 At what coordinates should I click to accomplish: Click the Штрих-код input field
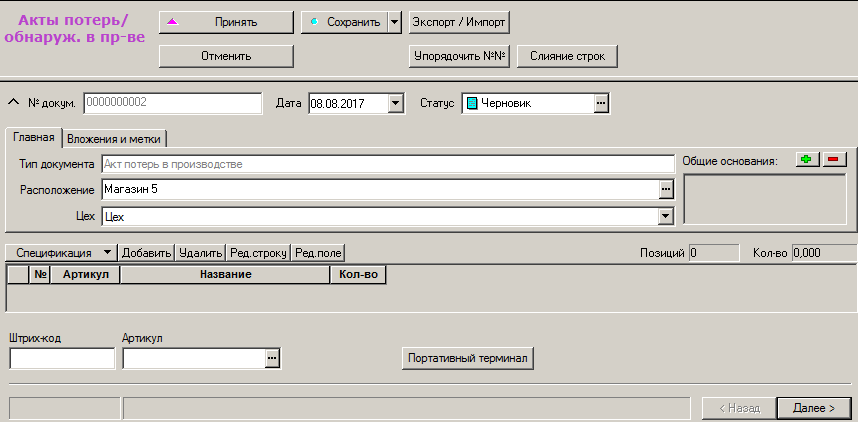[x=62, y=359]
